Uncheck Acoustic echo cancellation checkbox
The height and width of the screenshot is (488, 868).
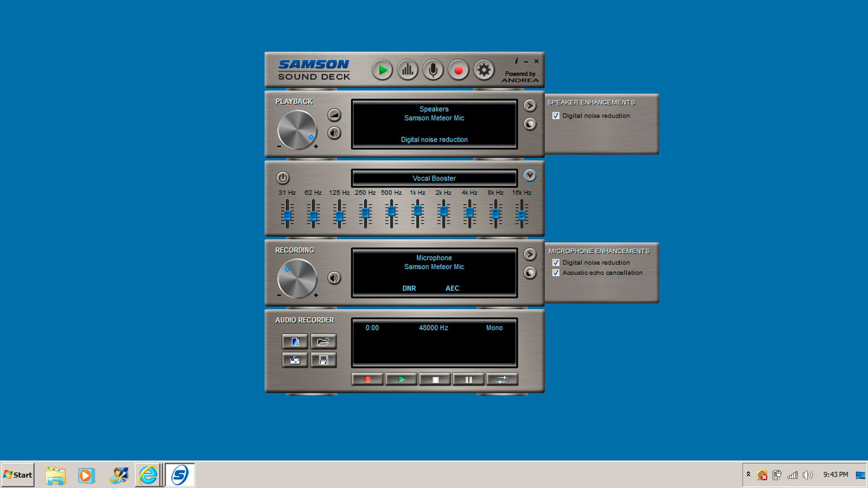click(556, 273)
